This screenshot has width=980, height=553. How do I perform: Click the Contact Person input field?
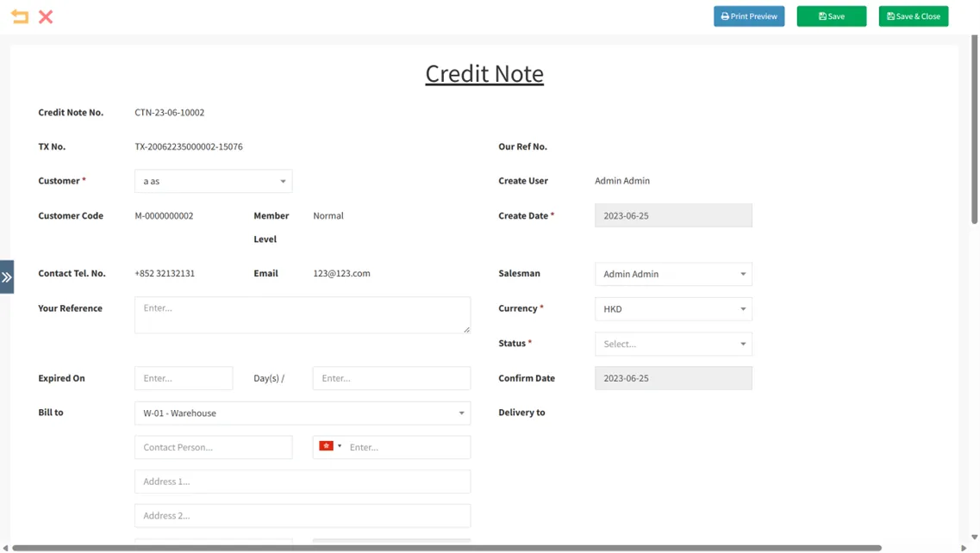213,447
